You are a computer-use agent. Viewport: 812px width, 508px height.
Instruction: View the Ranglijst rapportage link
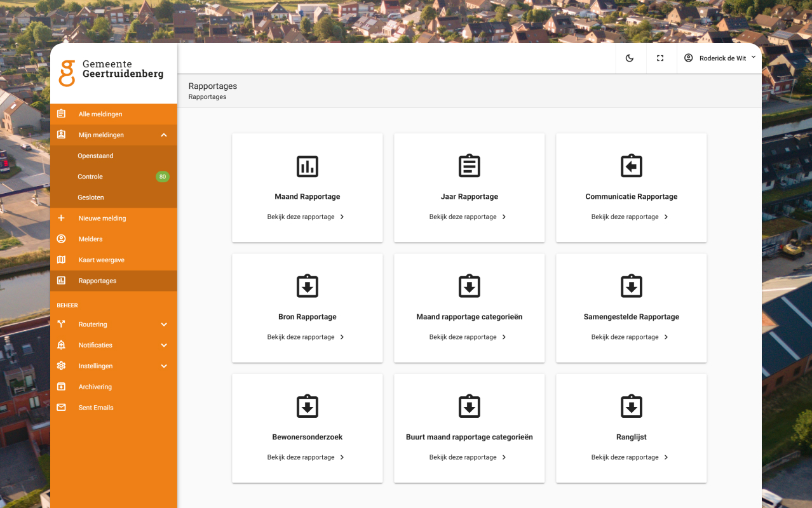(x=628, y=457)
